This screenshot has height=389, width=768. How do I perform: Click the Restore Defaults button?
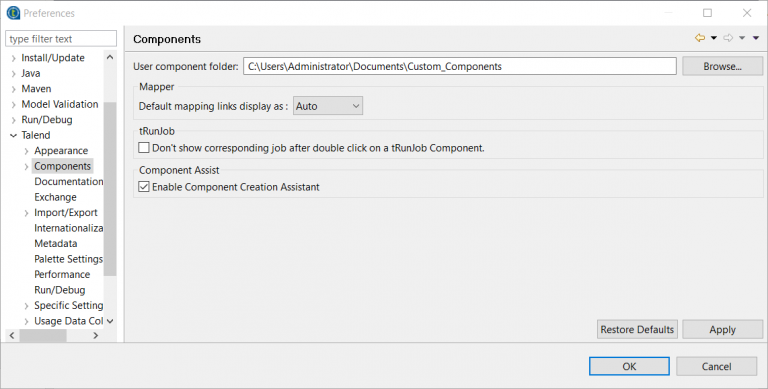(637, 329)
